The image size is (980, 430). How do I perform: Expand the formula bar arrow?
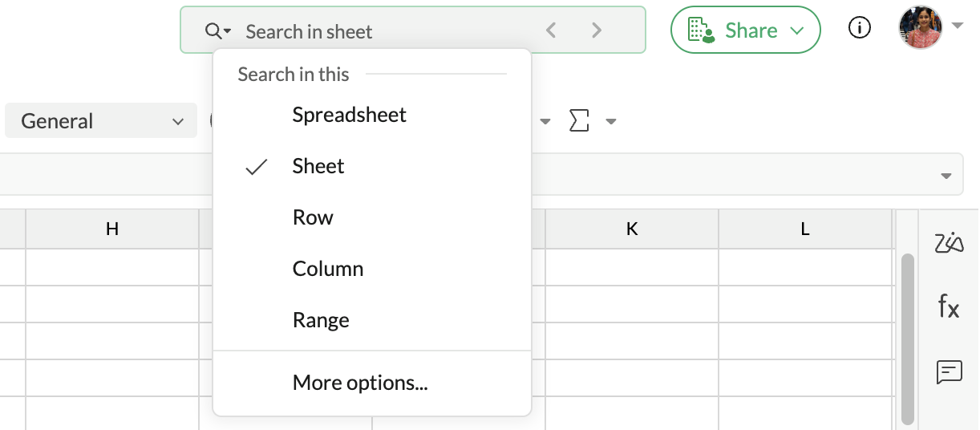(x=946, y=176)
